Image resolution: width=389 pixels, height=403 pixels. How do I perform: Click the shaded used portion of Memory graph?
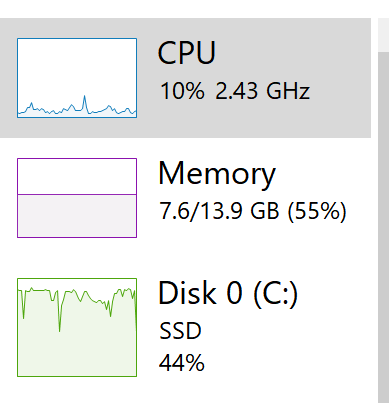coord(77,216)
